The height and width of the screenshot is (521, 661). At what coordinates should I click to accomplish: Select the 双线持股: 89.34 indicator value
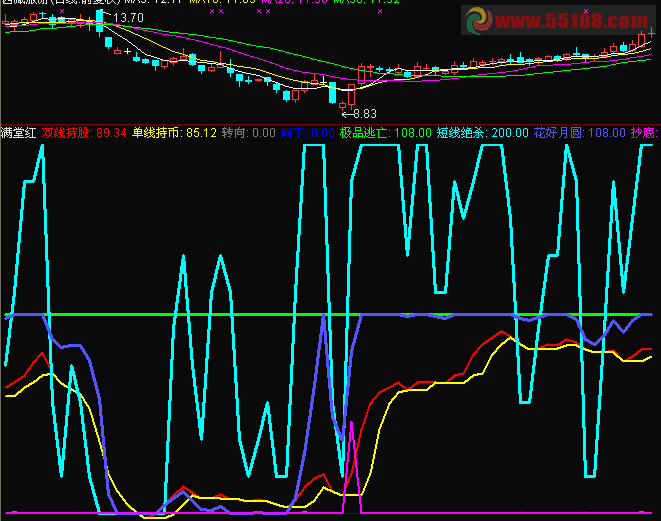(x=84, y=133)
